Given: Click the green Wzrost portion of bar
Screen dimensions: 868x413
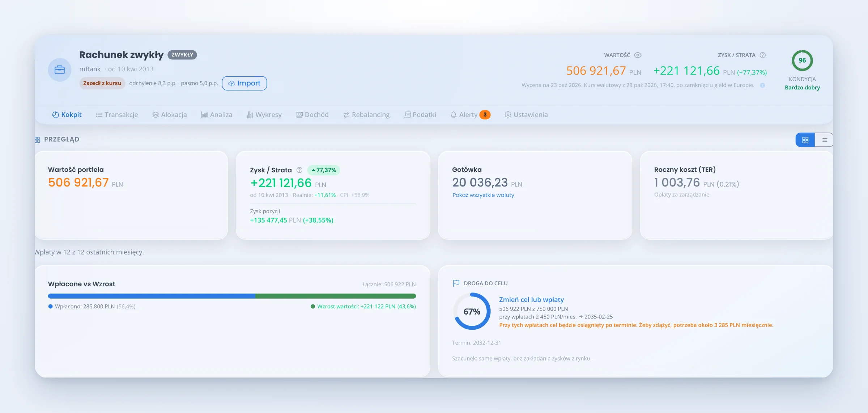Looking at the screenshot, I should tap(336, 296).
